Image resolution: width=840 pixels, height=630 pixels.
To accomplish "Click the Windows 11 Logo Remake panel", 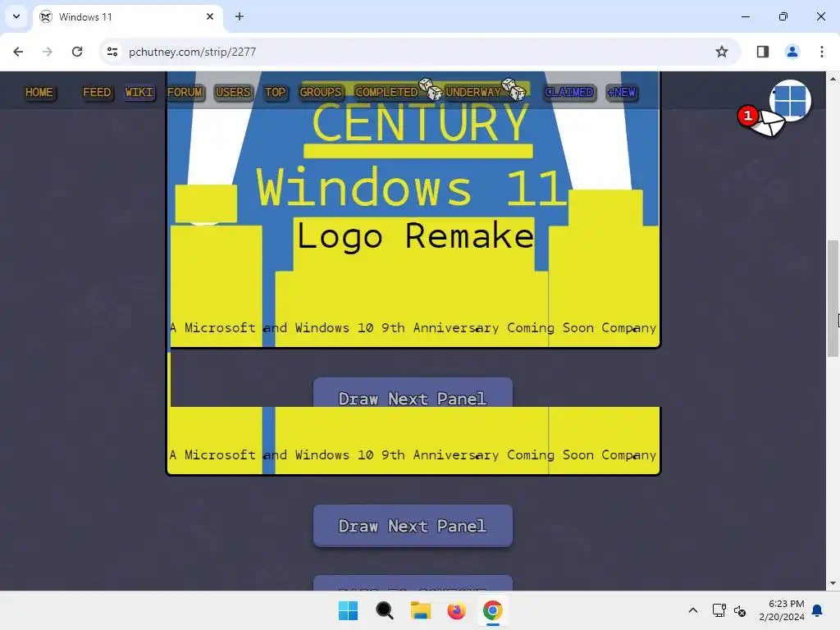I will (x=413, y=210).
